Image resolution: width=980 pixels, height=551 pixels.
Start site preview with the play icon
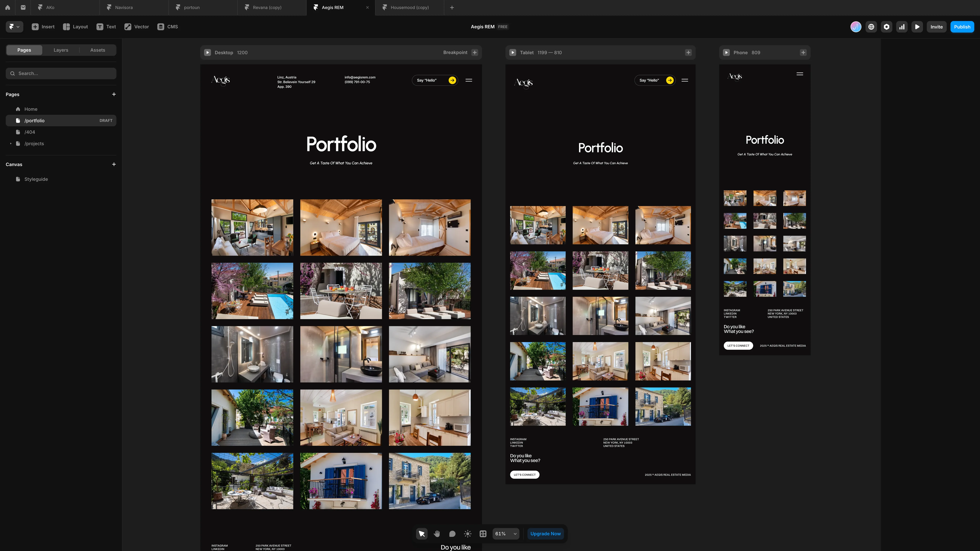tap(917, 27)
